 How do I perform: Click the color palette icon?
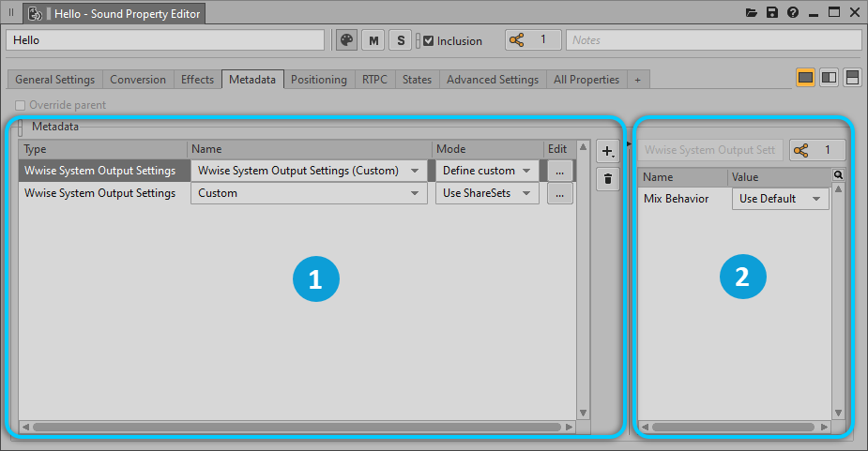pos(347,40)
